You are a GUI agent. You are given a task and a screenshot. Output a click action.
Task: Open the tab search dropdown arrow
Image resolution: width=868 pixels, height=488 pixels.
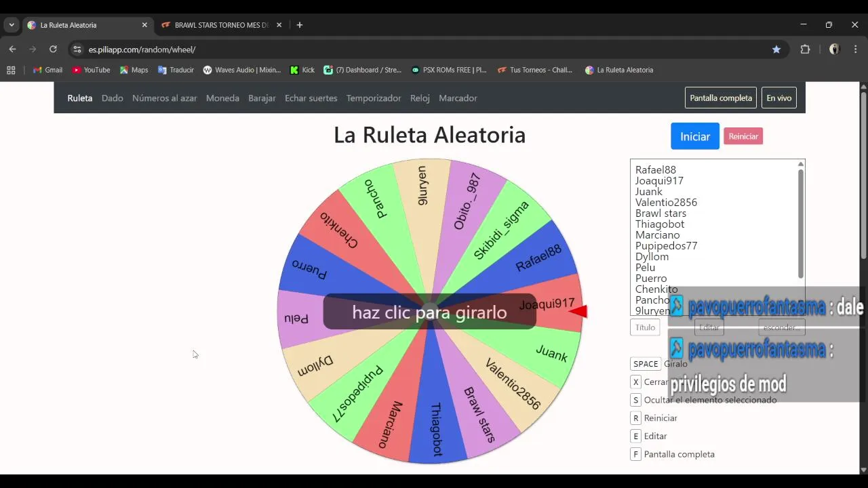12,25
